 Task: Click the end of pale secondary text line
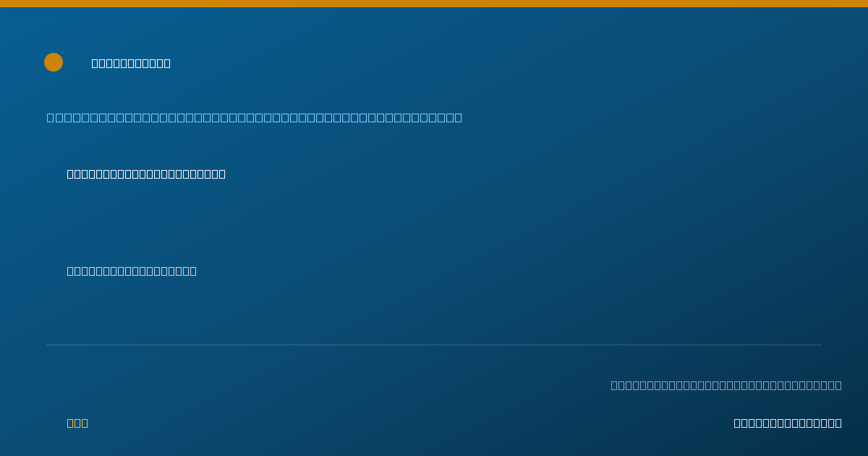[193, 271]
